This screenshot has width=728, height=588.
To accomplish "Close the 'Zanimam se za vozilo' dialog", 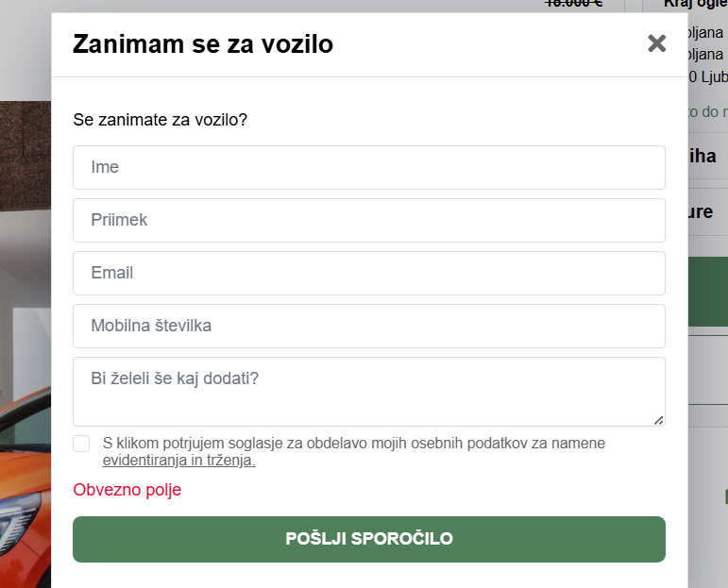I will tap(656, 43).
